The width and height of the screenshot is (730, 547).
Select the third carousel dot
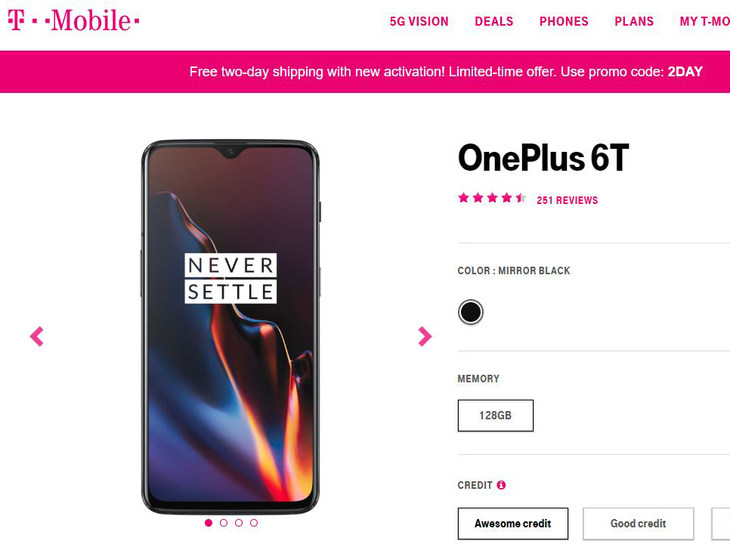(x=239, y=523)
